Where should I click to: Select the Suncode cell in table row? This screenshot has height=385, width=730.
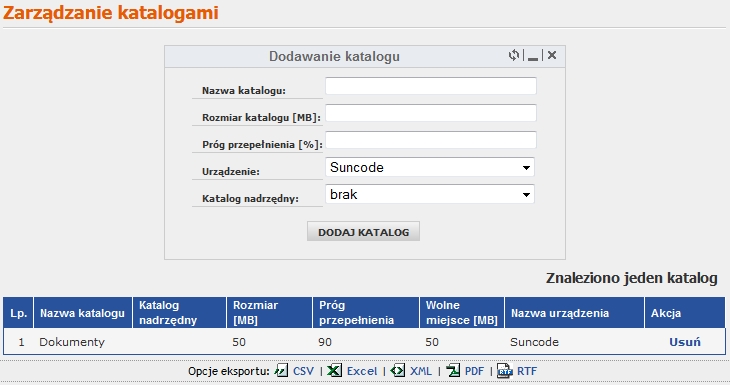(x=534, y=342)
